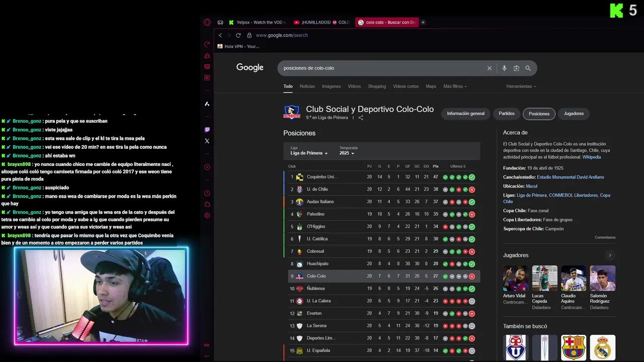644x362 pixels.
Task: Click the address bar showing www.google.com/search
Action: tap(282, 35)
